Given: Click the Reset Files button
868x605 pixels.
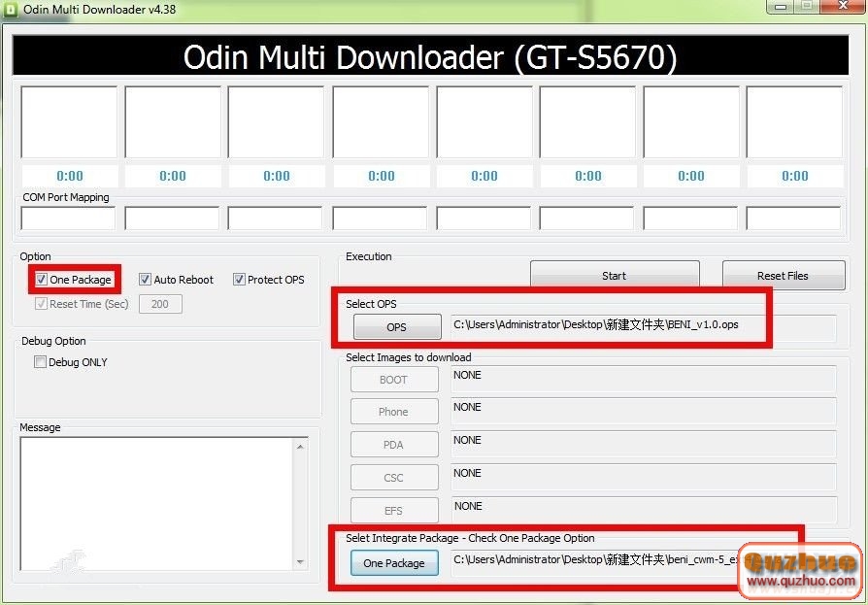Looking at the screenshot, I should (784, 275).
